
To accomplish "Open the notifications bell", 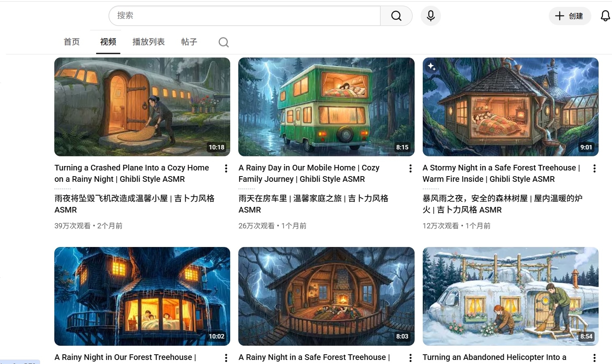I will point(605,16).
